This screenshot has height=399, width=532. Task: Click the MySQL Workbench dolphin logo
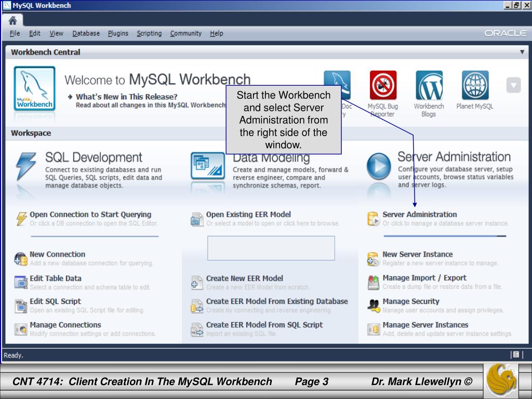coord(35,88)
